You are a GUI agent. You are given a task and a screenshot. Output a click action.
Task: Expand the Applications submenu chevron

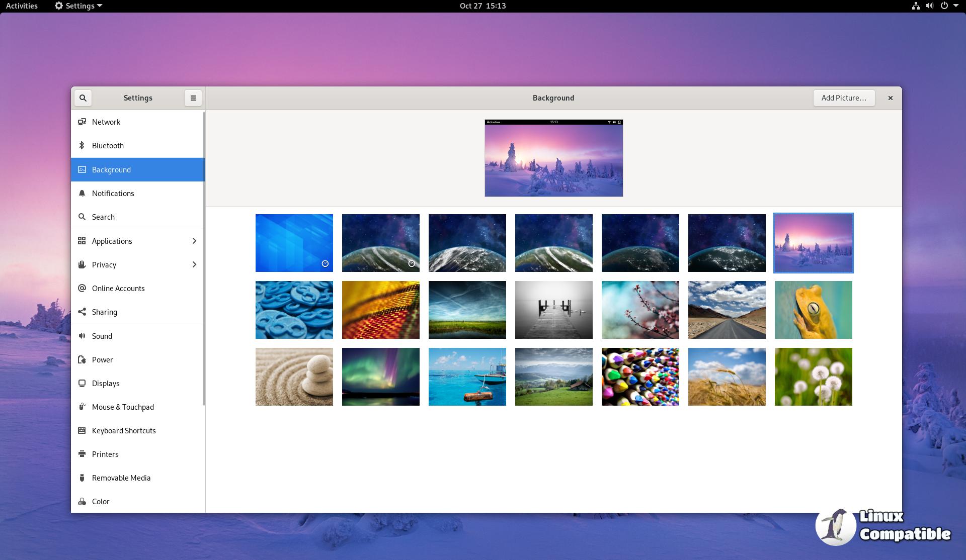click(194, 241)
